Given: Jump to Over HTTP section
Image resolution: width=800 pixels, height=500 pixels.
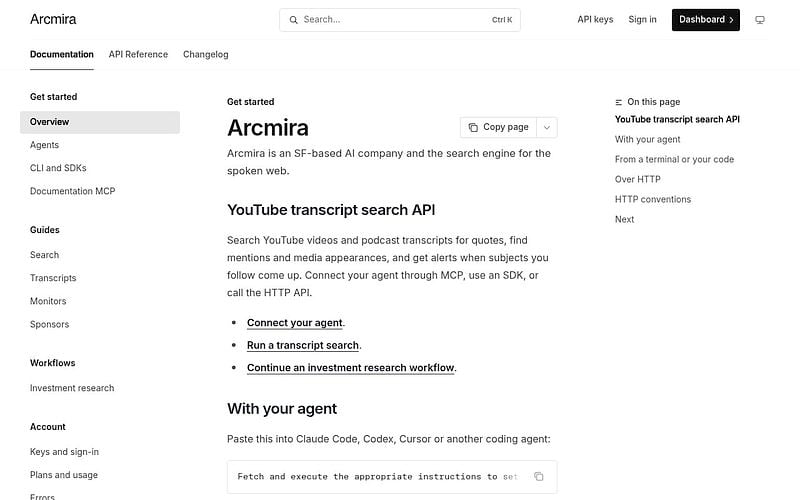Looking at the screenshot, I should click(x=637, y=179).
